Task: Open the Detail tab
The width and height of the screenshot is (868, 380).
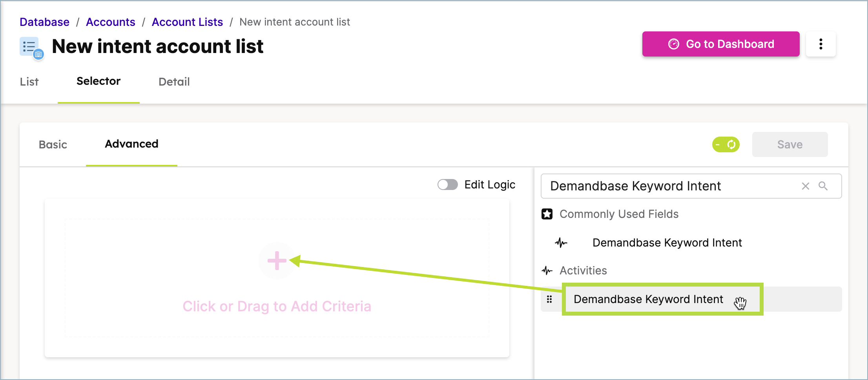Action: coord(174,82)
